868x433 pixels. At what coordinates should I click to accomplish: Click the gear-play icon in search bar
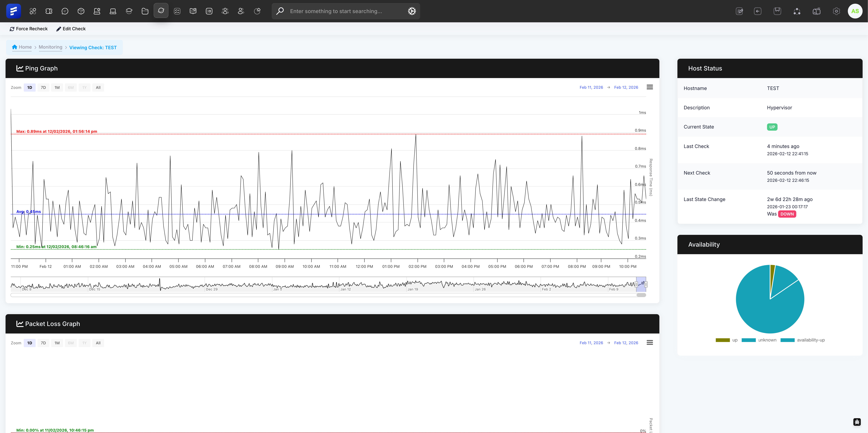click(x=412, y=11)
